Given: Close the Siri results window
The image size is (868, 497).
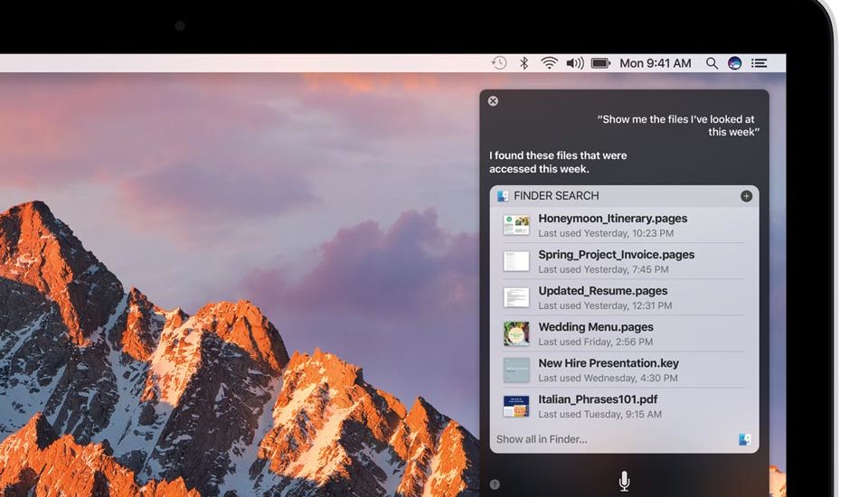Looking at the screenshot, I should click(494, 100).
